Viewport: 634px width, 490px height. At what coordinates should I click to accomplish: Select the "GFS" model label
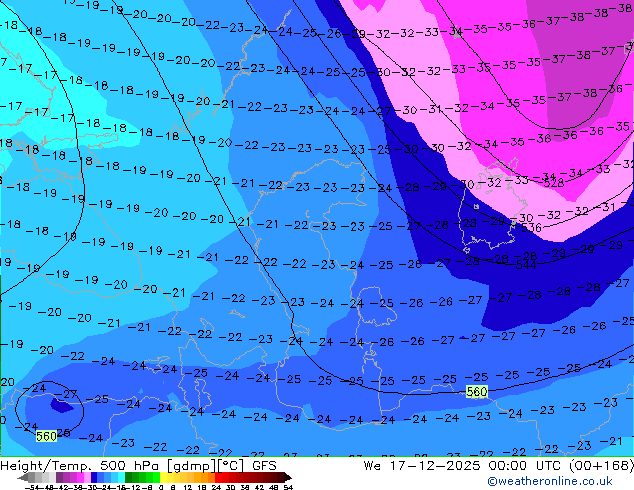[264, 466]
